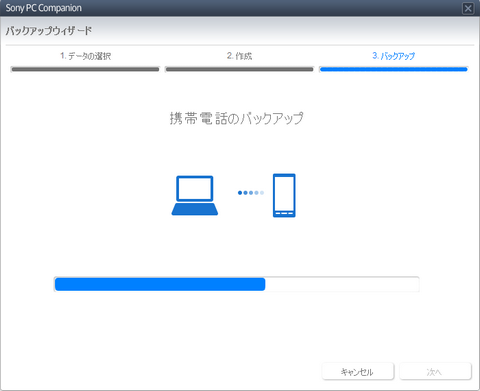Click the blue step 3 indicator bar
Image resolution: width=480 pixels, height=391 pixels.
(x=394, y=69)
